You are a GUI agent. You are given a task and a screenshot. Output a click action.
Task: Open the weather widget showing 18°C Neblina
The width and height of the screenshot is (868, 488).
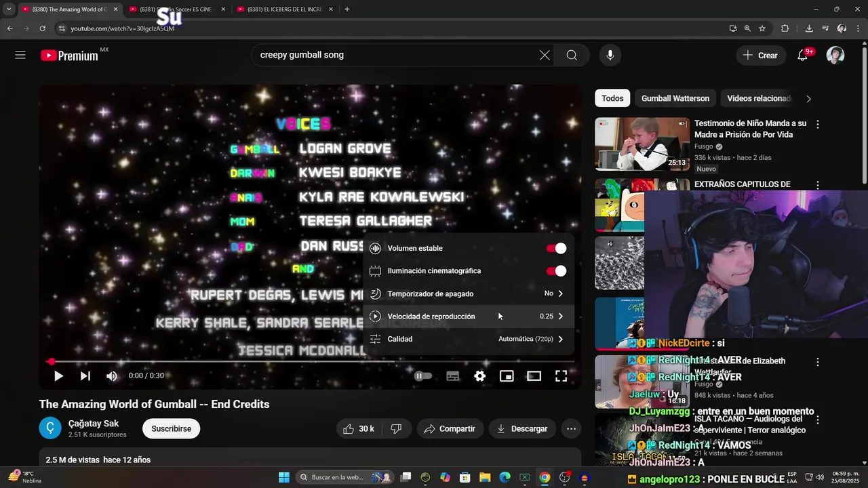pyautogui.click(x=26, y=477)
